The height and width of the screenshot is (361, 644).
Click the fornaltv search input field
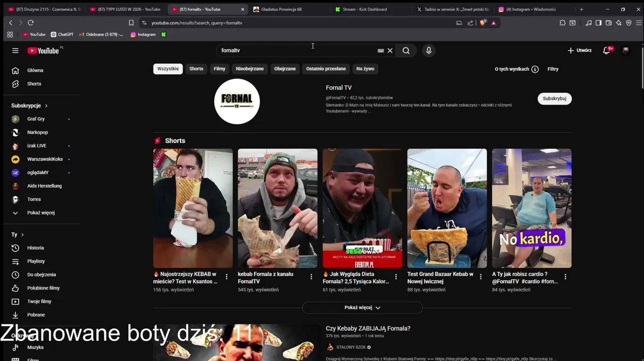pos(298,51)
